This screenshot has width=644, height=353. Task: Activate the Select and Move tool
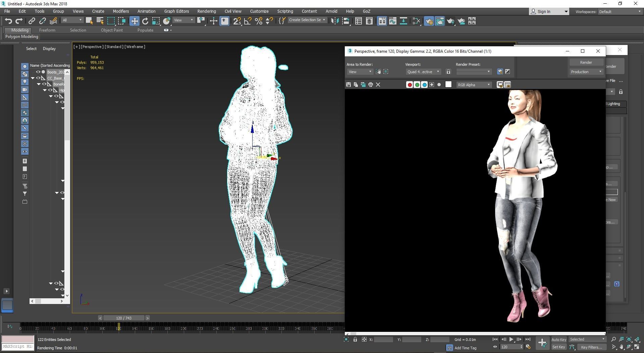click(134, 21)
